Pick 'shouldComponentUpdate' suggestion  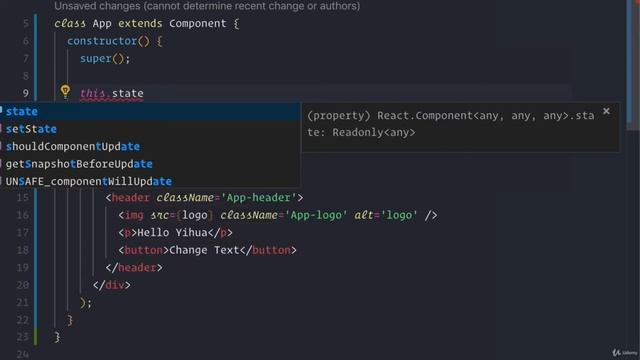[149, 147]
